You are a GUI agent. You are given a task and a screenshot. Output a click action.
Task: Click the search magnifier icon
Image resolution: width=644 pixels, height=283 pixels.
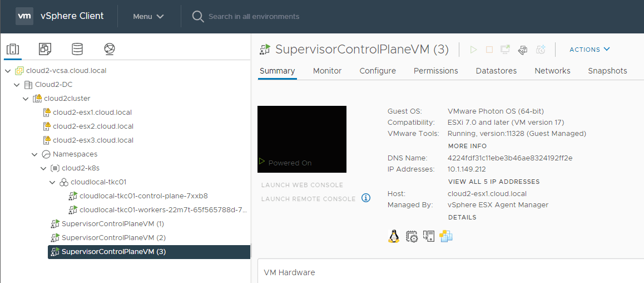(x=198, y=17)
